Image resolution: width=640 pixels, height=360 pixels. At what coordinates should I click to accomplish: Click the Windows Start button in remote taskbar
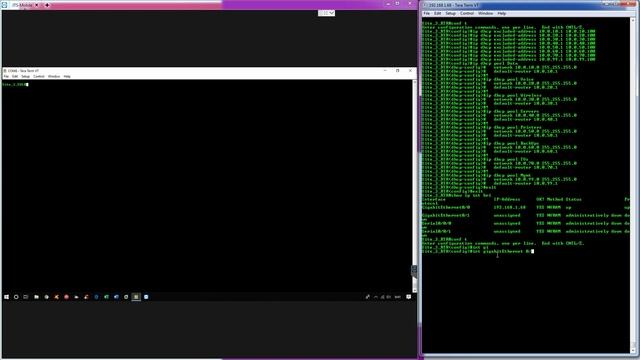point(7,297)
